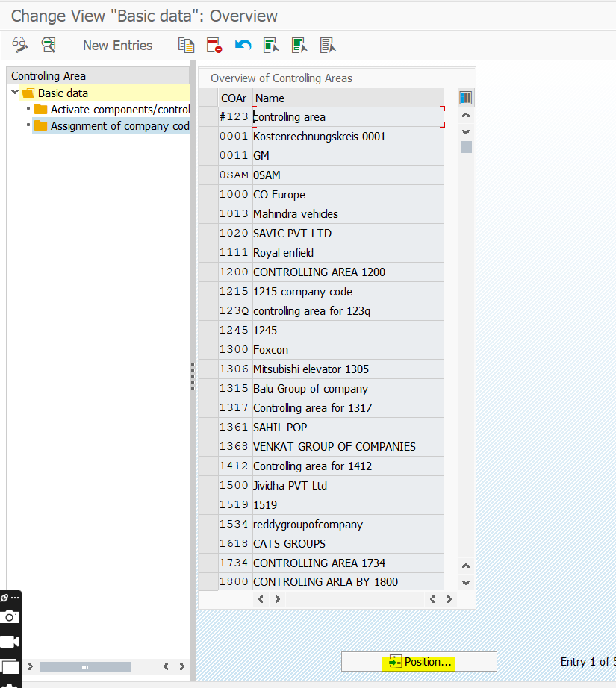The height and width of the screenshot is (688, 616).
Task: Select the row selector for 1020 SAVIC PVT LTD
Action: pyautogui.click(x=208, y=234)
